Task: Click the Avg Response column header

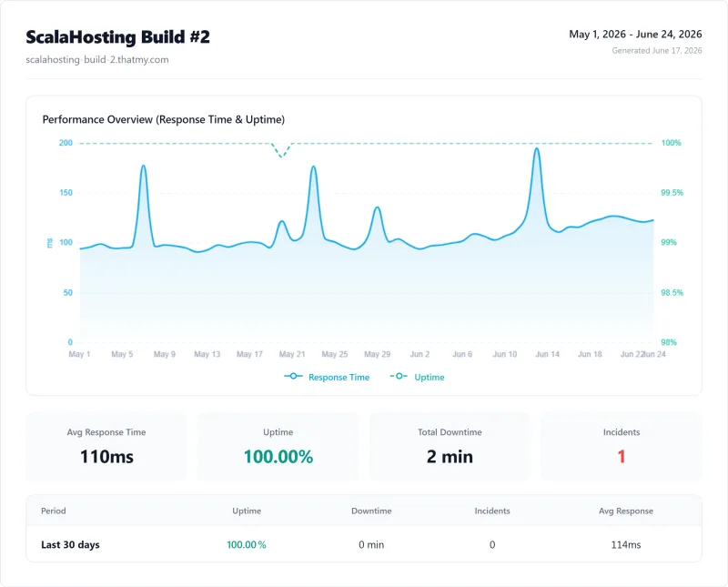Action: [x=626, y=511]
